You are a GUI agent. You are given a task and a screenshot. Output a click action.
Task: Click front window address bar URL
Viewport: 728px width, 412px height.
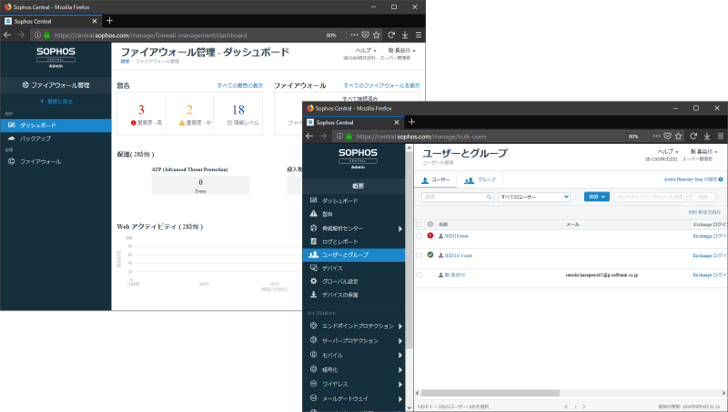pyautogui.click(x=421, y=137)
